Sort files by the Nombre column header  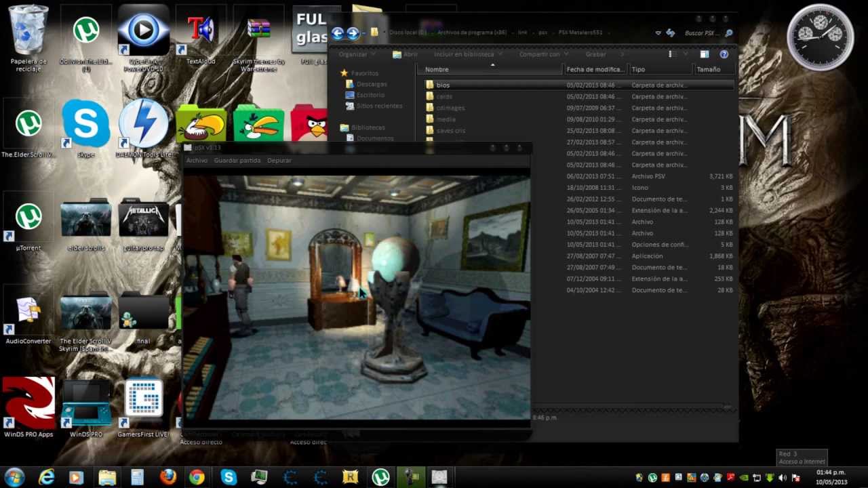pyautogui.click(x=490, y=69)
